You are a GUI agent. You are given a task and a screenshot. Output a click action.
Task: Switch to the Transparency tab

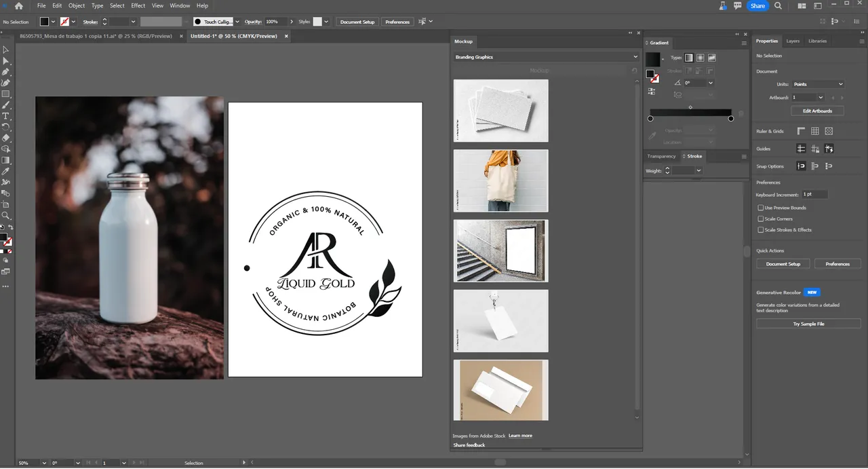(661, 156)
